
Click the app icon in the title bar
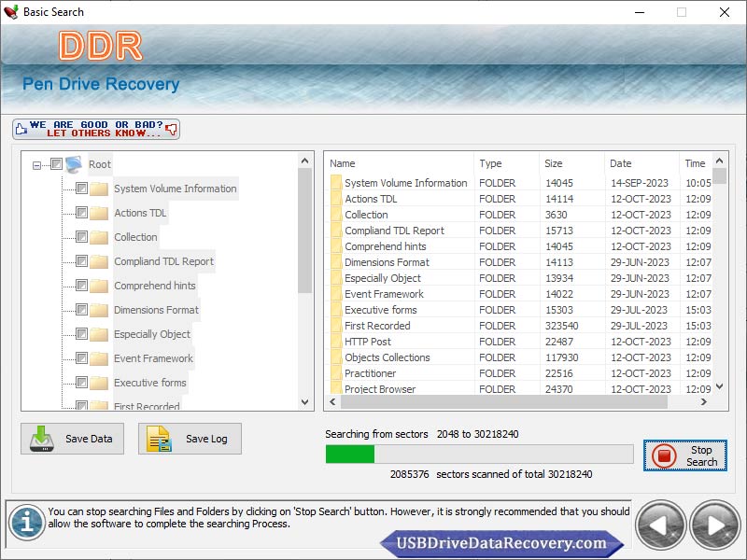pos(10,12)
